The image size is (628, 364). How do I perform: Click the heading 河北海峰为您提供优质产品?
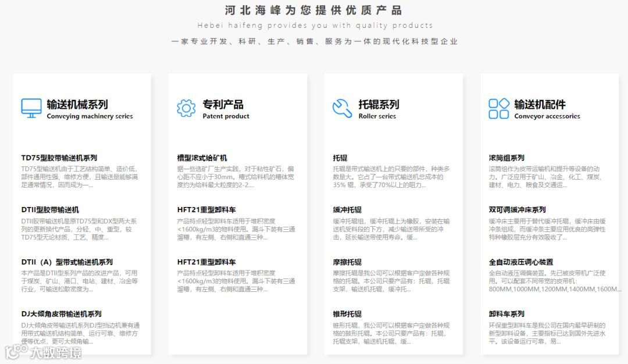pos(313,10)
